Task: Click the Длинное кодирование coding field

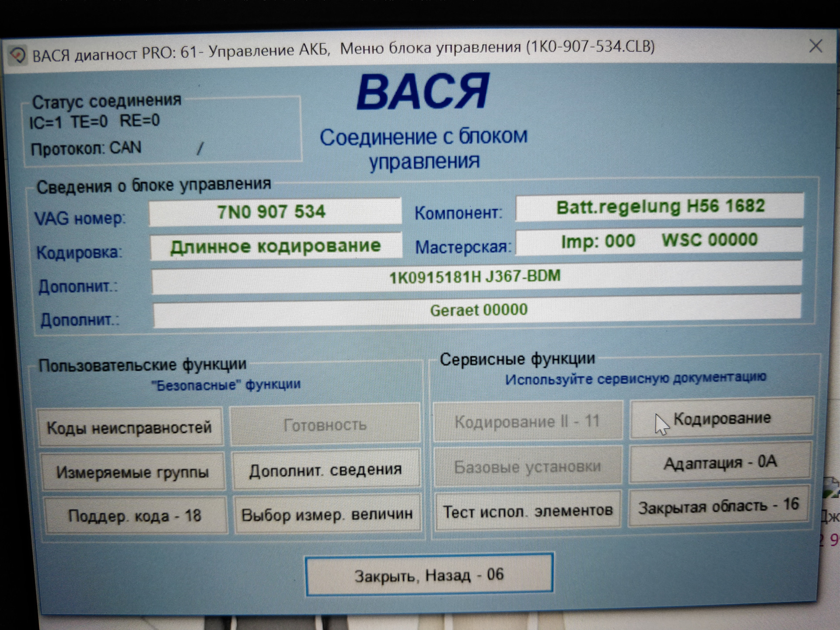Action: click(276, 246)
